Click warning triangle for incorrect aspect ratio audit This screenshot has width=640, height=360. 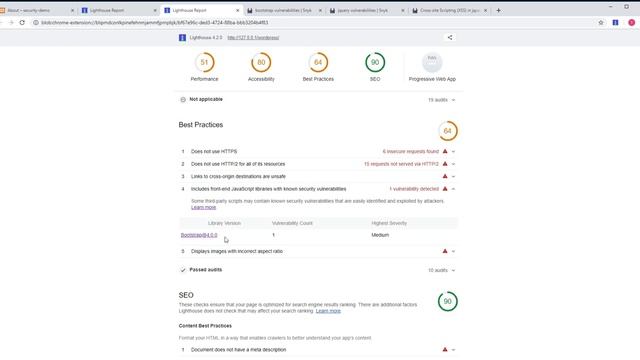click(445, 251)
